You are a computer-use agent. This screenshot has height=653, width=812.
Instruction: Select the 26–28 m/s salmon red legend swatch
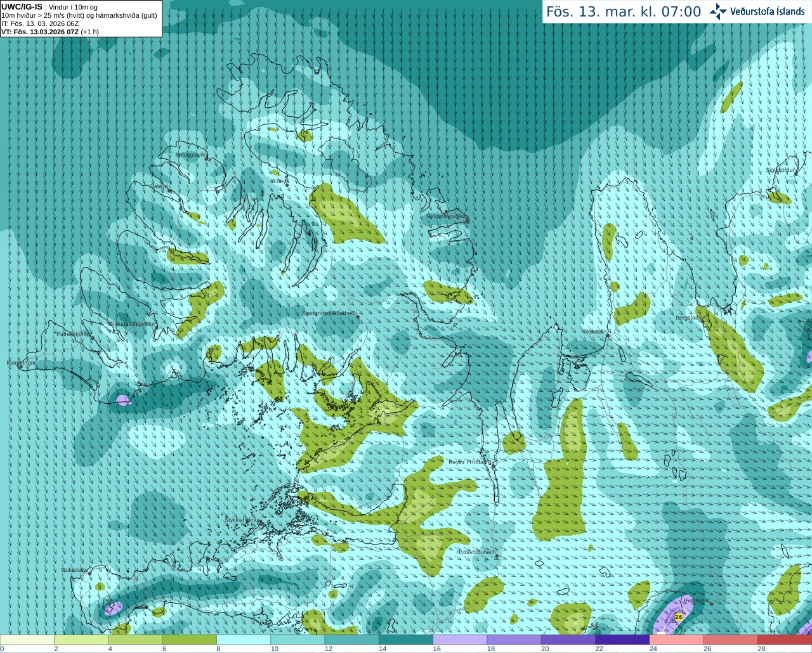pos(731,640)
